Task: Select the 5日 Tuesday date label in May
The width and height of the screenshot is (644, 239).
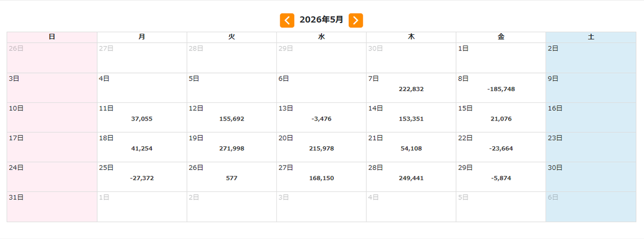Action: (194, 78)
